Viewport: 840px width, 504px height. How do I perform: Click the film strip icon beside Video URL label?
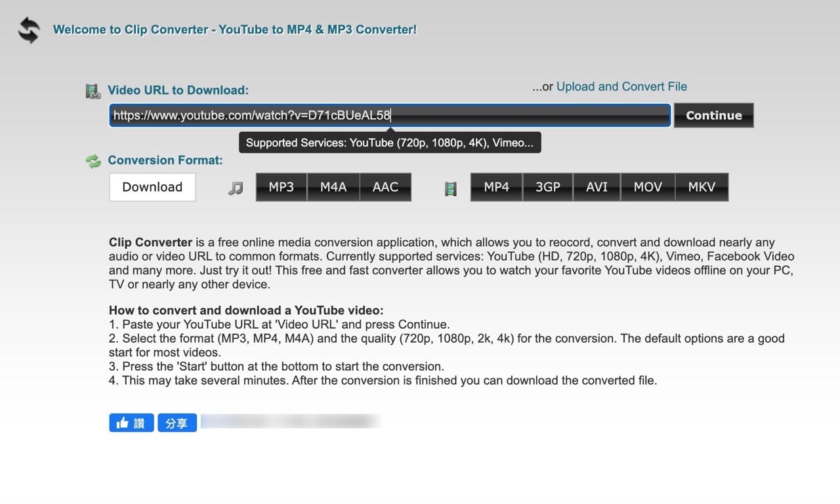pos(93,91)
